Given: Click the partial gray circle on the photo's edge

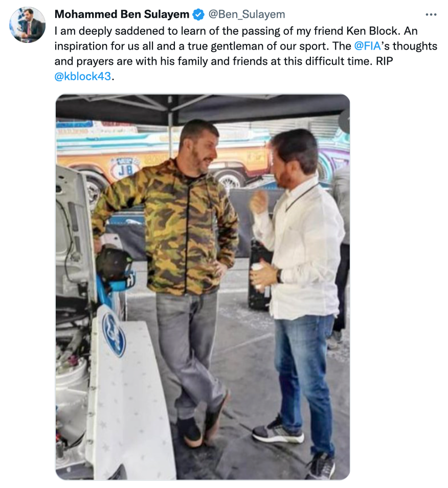Looking at the screenshot, I should pos(345,122).
